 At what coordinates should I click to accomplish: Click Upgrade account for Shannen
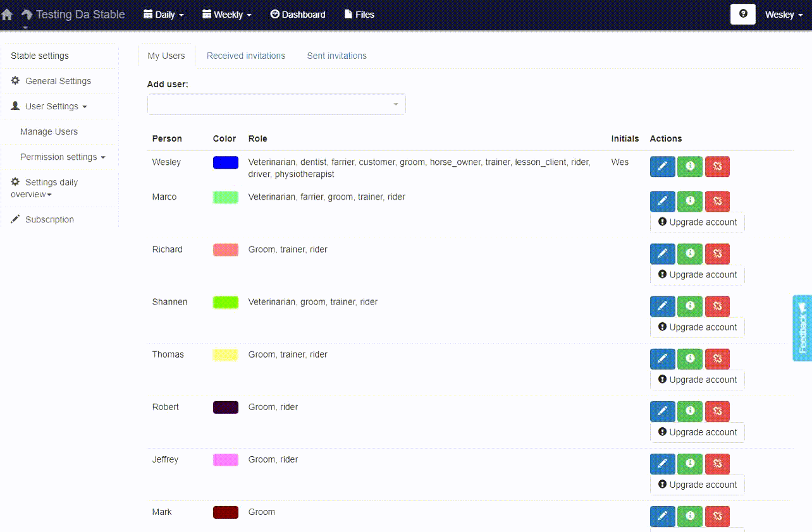(698, 327)
